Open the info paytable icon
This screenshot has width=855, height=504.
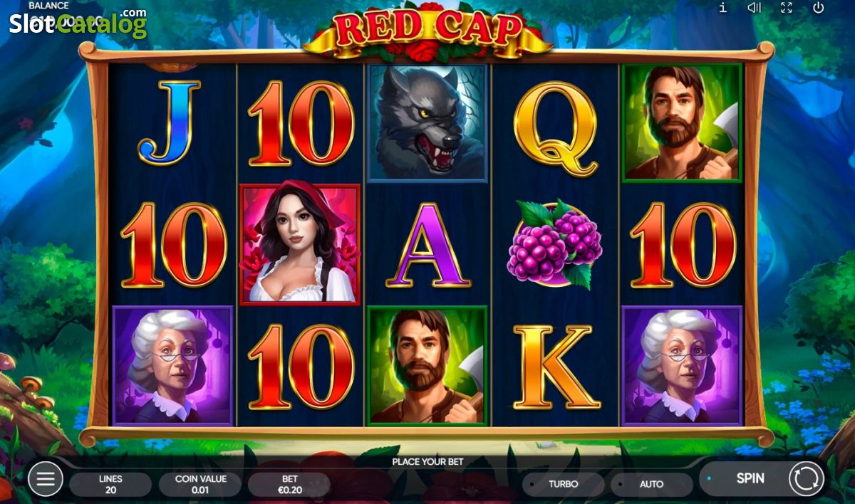coord(722,8)
